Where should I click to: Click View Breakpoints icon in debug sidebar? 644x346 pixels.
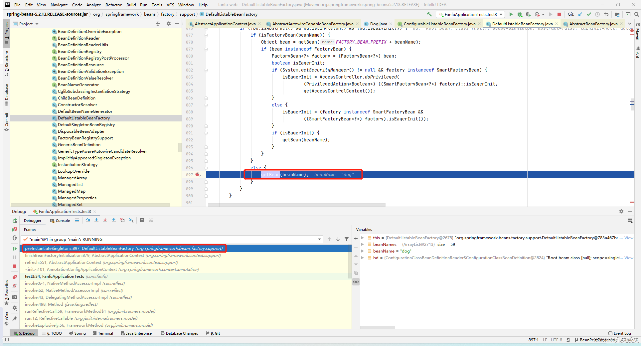point(15,277)
